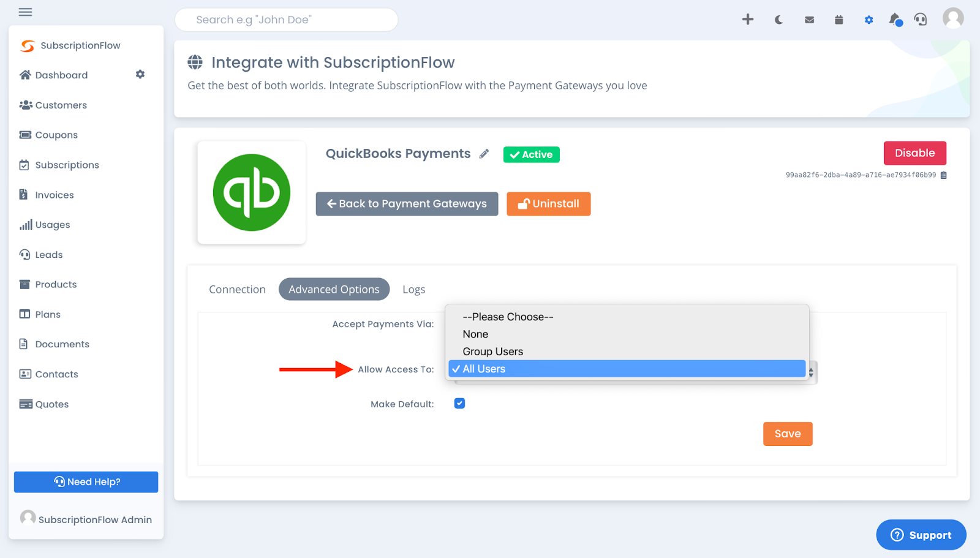Click the search input field
Viewport: 980px width, 558px height.
287,20
